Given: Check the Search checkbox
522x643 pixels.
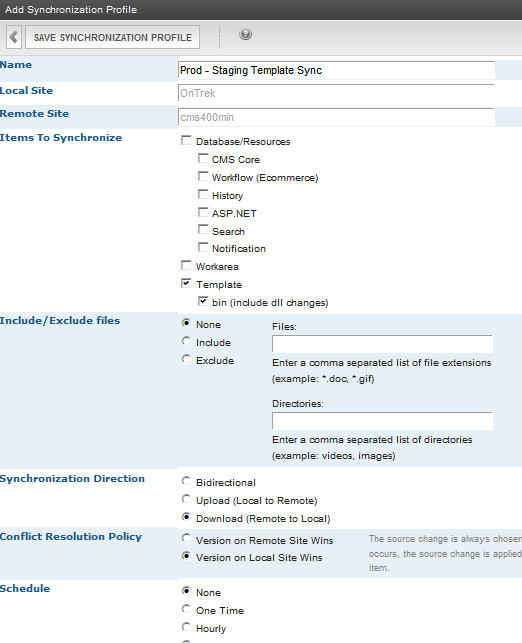Looking at the screenshot, I should coord(203,230).
